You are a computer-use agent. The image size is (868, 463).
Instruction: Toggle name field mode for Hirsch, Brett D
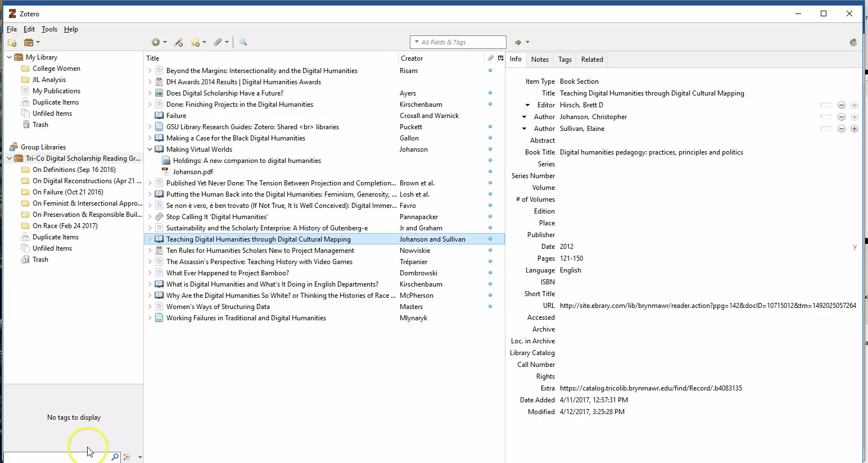(826, 105)
